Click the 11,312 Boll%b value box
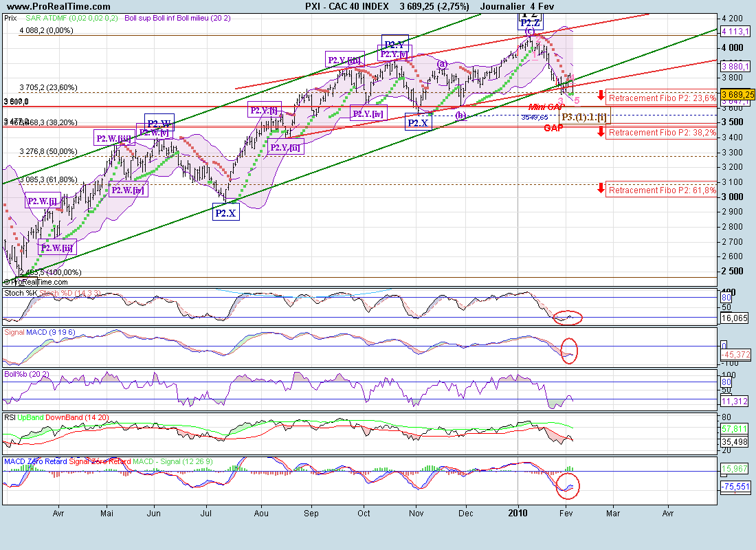 [734, 401]
